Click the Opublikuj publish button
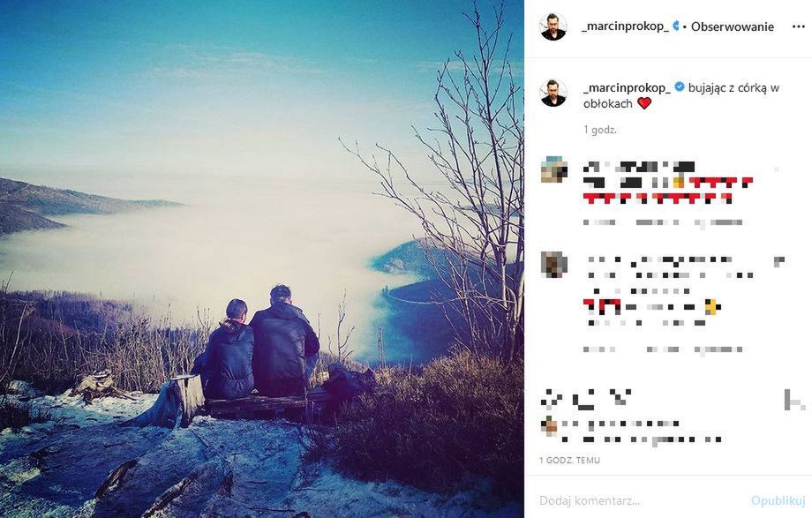This screenshot has width=812, height=518. tap(778, 501)
